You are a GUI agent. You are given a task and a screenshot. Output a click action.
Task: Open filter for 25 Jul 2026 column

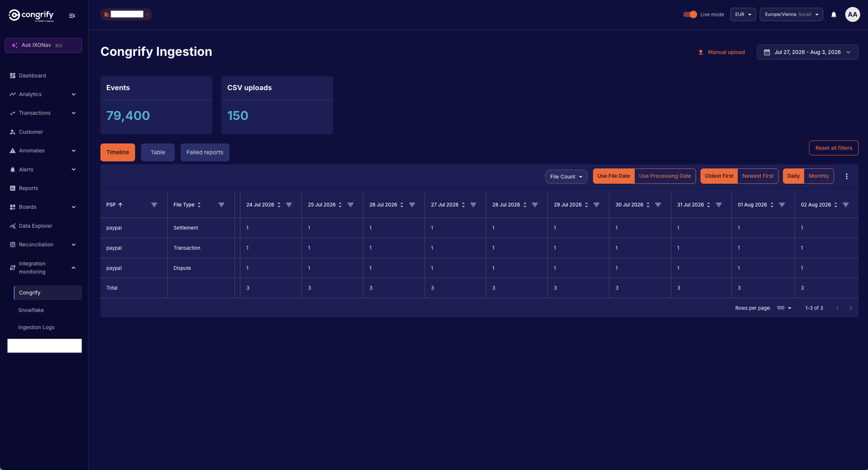click(x=350, y=205)
